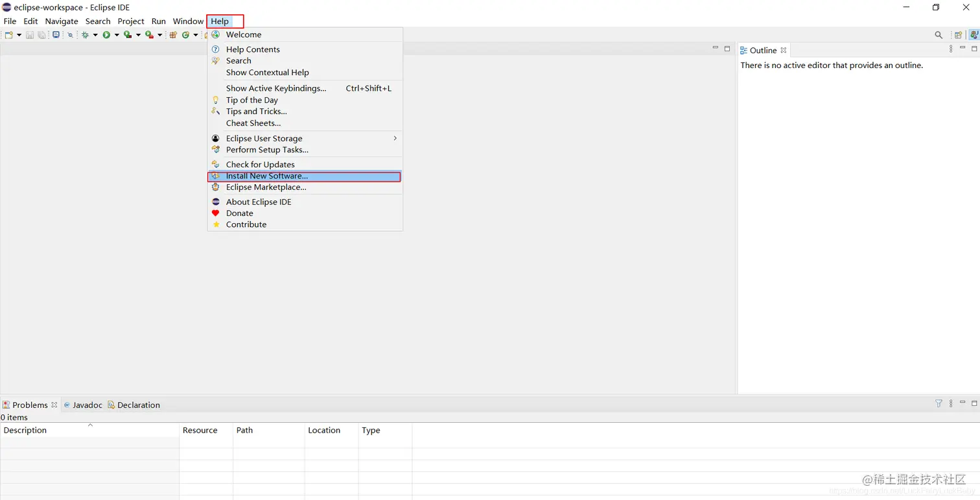Open the New wizard dropdown arrow
This screenshot has width=980, height=500.
pyautogui.click(x=19, y=35)
